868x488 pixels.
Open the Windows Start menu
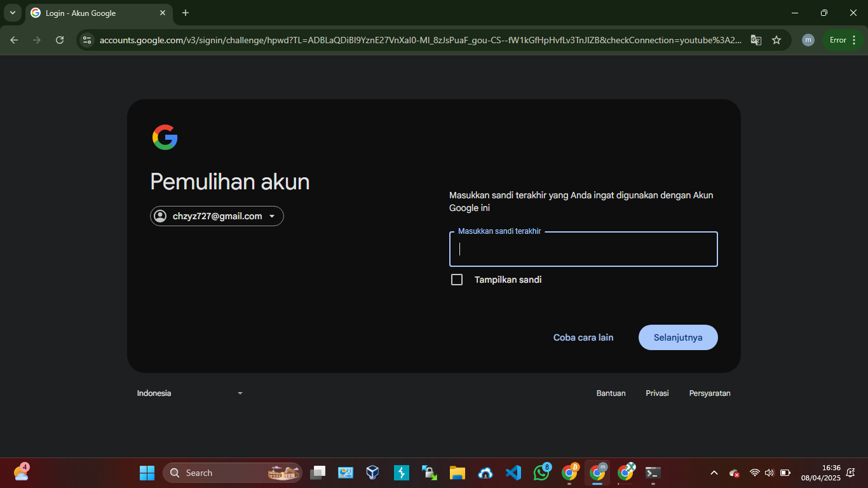click(x=147, y=473)
